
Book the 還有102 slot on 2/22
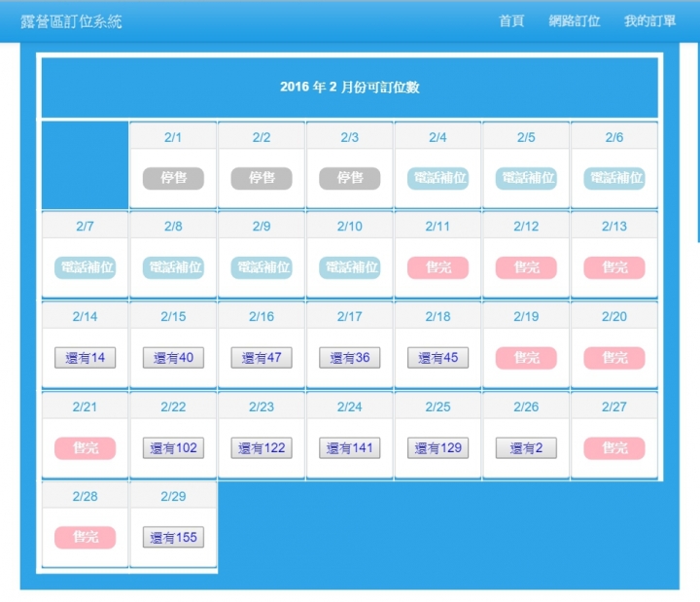tap(173, 448)
